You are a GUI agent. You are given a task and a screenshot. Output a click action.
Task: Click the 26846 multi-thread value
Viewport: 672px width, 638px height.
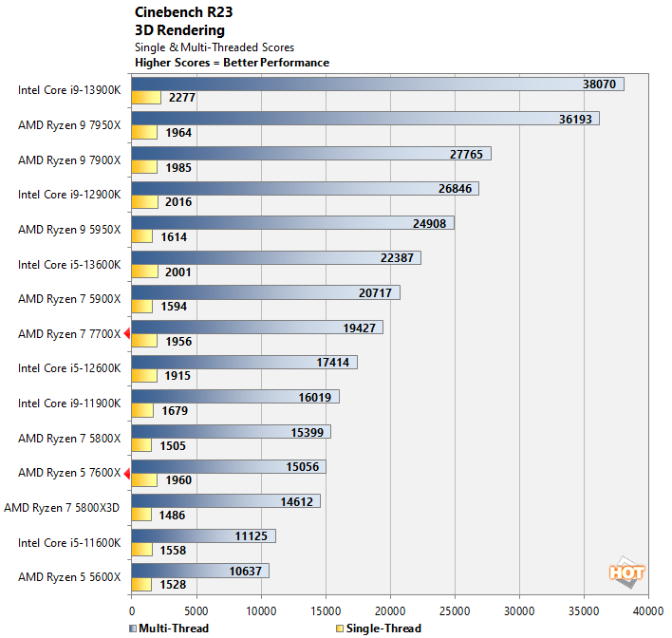point(455,189)
